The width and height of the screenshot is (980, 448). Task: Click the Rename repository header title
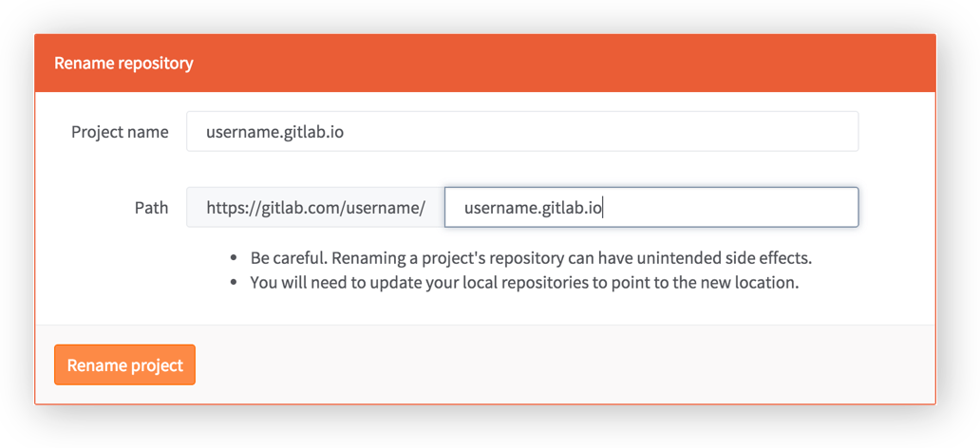click(x=123, y=64)
